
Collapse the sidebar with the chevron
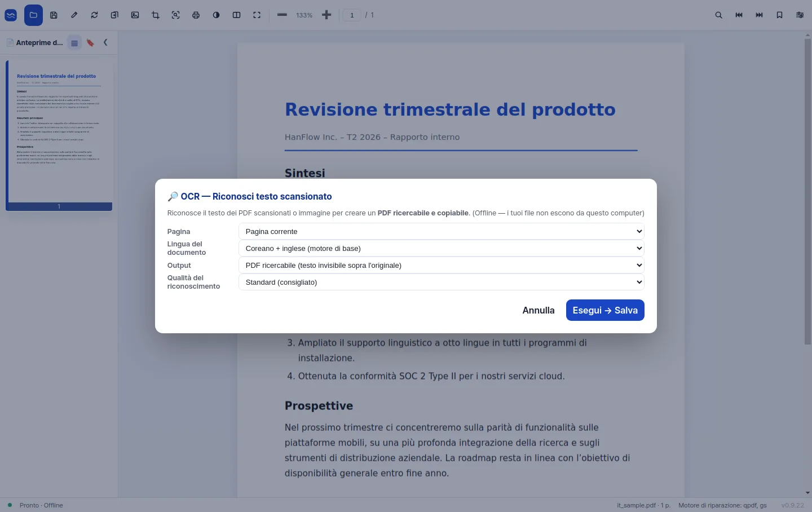[x=105, y=42]
